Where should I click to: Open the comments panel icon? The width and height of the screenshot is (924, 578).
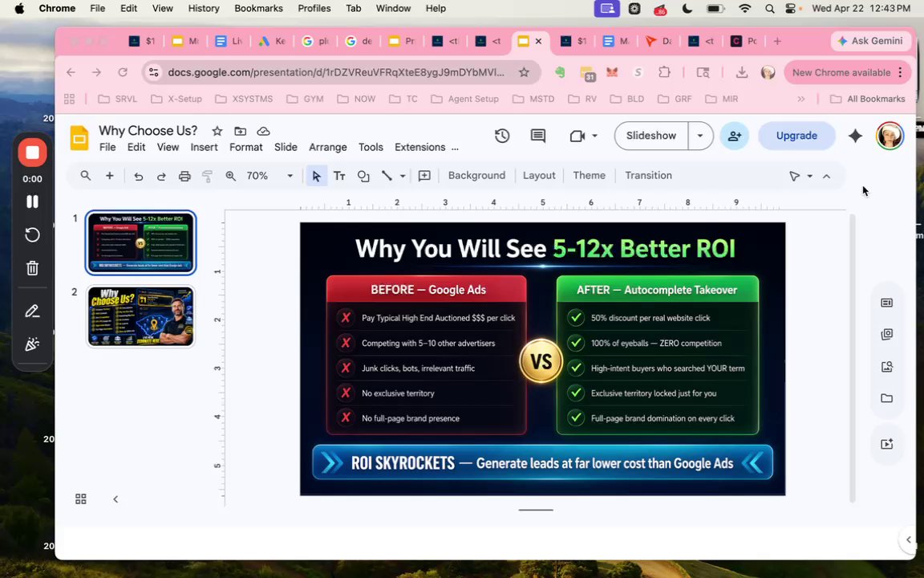(x=538, y=136)
